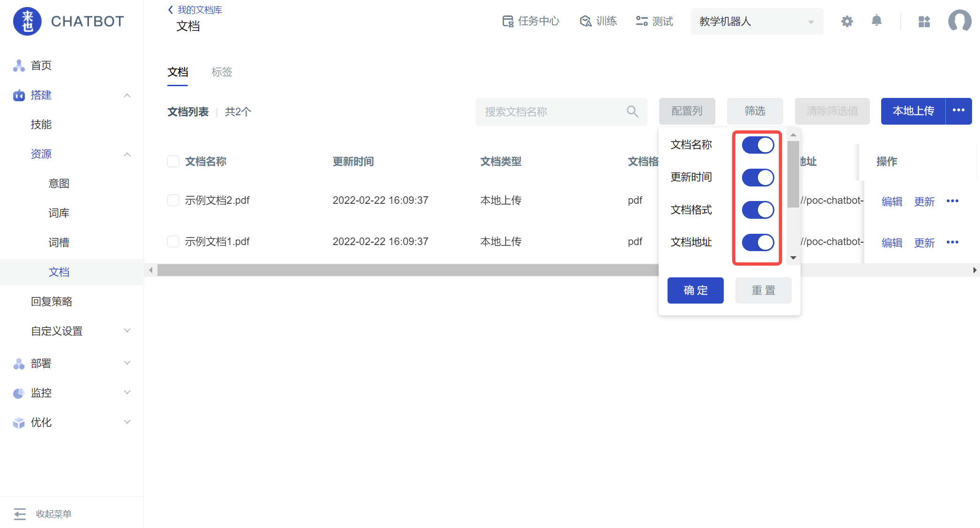Open more actions for 示例文档2.pdf
The height and width of the screenshot is (528, 980).
point(952,201)
